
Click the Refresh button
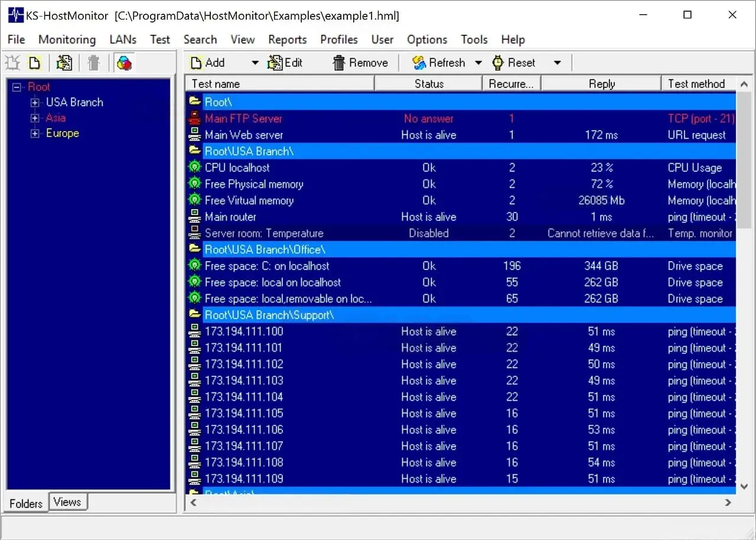(439, 63)
